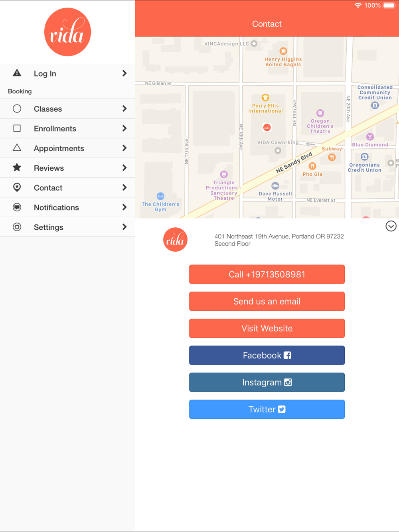Click the Classes circle icon
Screen dimensions: 399x532
[17, 108]
